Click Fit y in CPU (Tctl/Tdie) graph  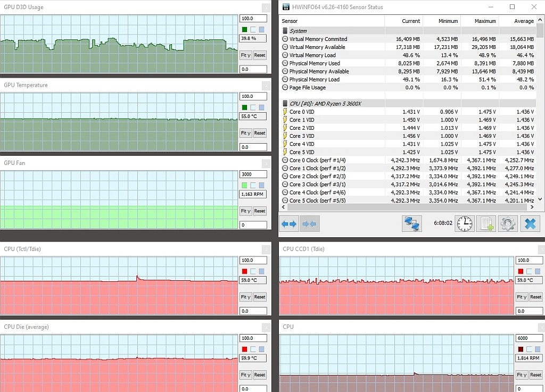pyautogui.click(x=246, y=297)
